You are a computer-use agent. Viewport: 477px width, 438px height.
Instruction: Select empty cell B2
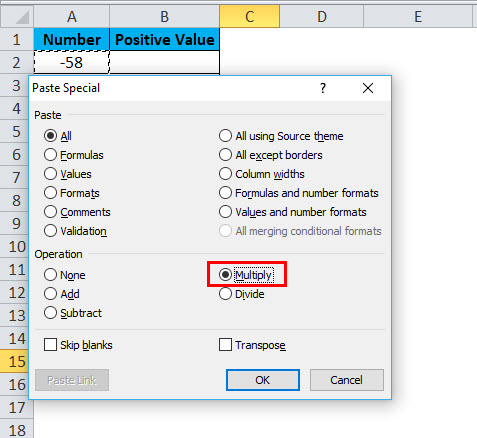click(x=165, y=63)
